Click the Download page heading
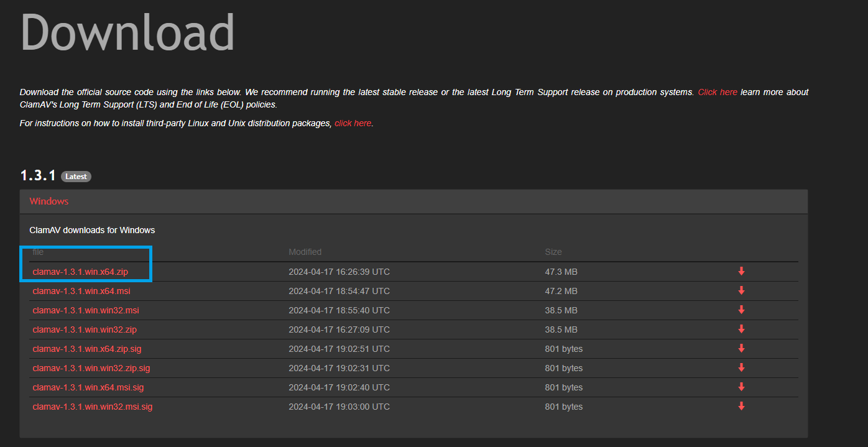868x447 pixels. pos(127,31)
